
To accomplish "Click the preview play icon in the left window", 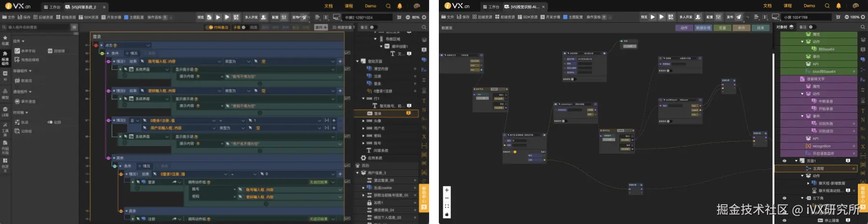I will click(x=218, y=17).
